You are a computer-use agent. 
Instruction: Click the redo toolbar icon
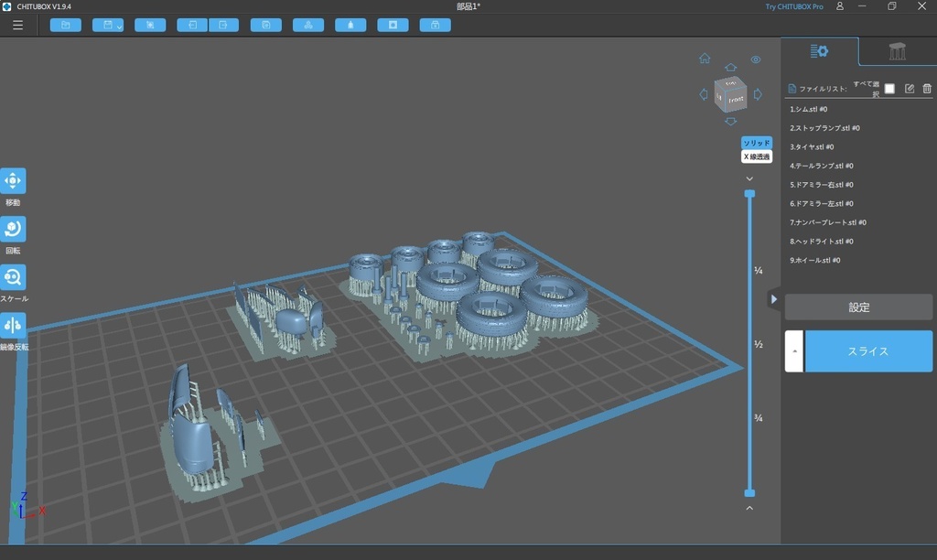(x=223, y=25)
